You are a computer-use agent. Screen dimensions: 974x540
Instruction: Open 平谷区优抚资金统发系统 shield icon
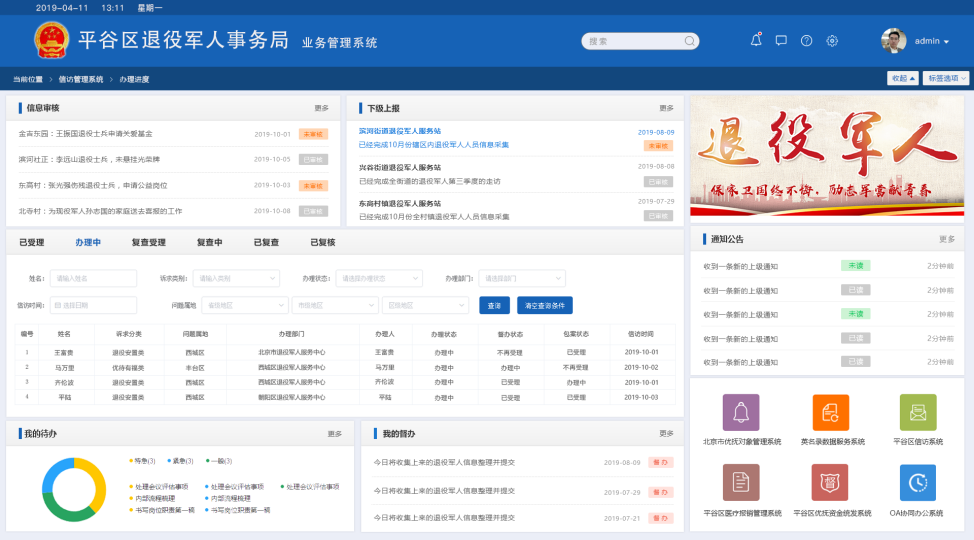(830, 483)
